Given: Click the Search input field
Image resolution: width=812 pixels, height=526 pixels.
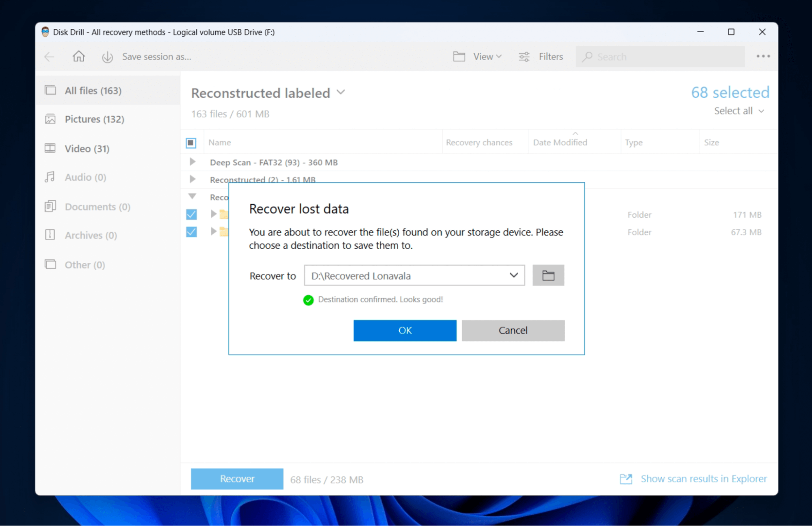Looking at the screenshot, I should point(661,56).
